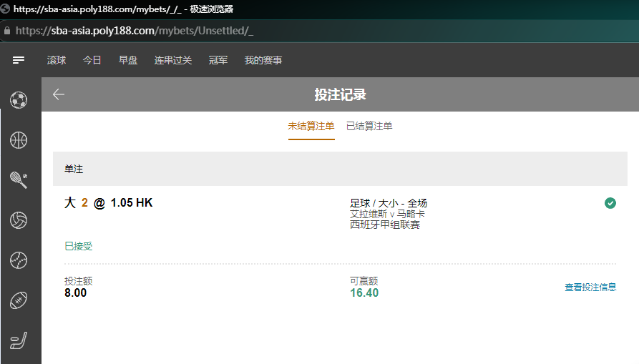Click the green accepted checkmark icon
Image resolution: width=639 pixels, height=364 pixels.
point(610,203)
